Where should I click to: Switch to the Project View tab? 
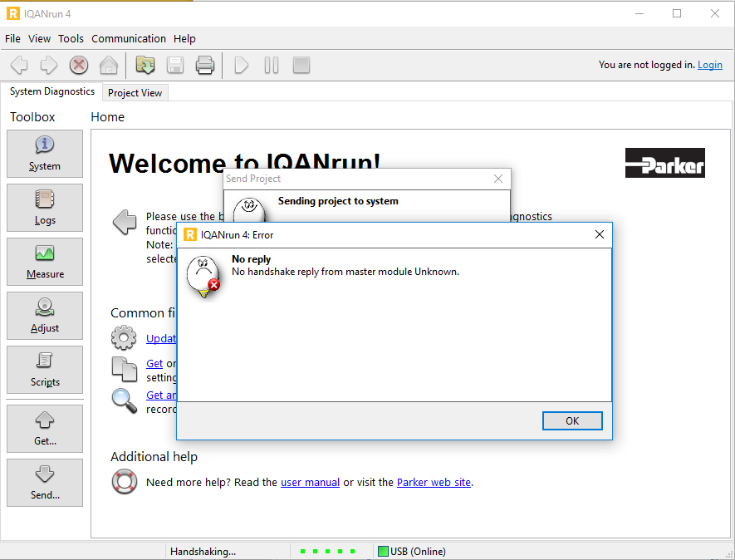pyautogui.click(x=135, y=93)
